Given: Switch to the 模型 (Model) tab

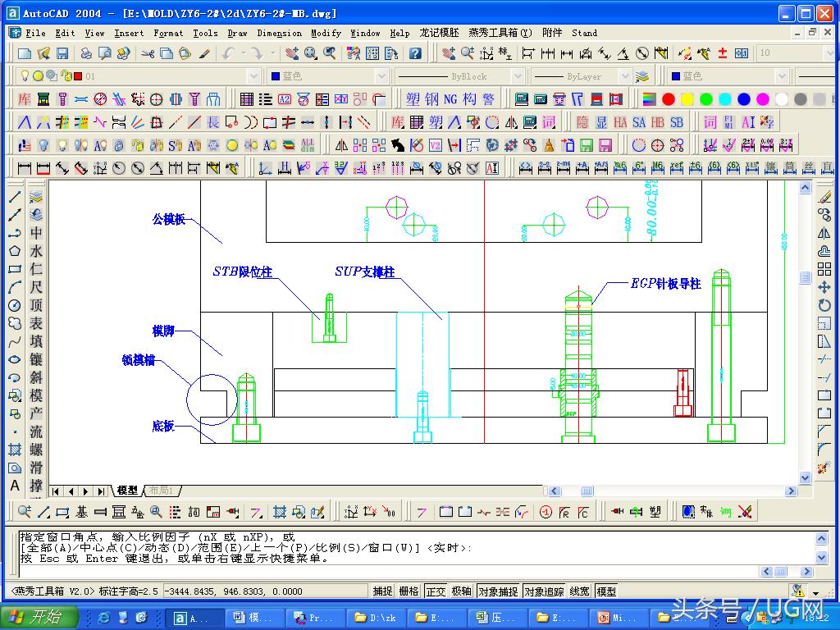Looking at the screenshot, I should [x=127, y=491].
